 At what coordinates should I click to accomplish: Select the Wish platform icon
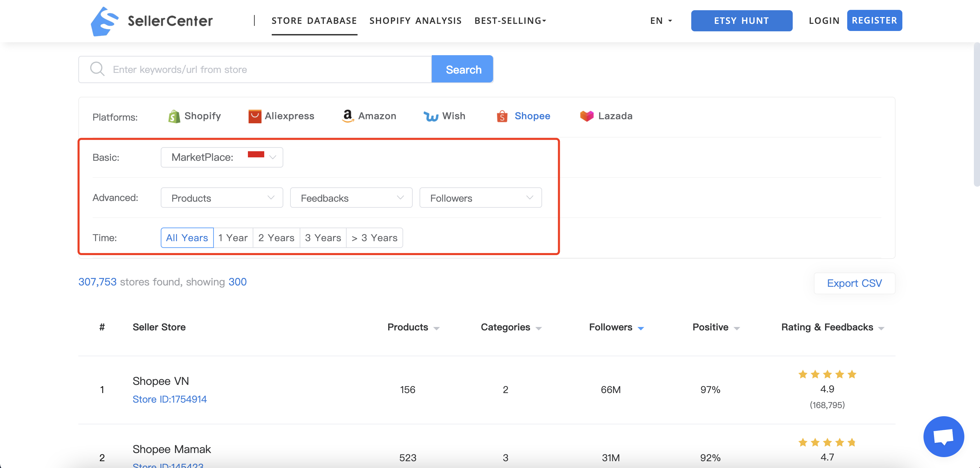pos(431,116)
